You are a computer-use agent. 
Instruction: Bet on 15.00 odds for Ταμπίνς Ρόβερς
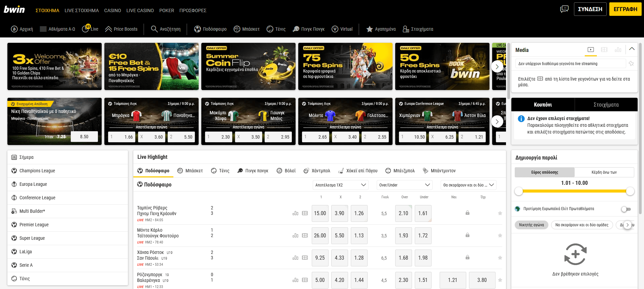tap(320, 213)
